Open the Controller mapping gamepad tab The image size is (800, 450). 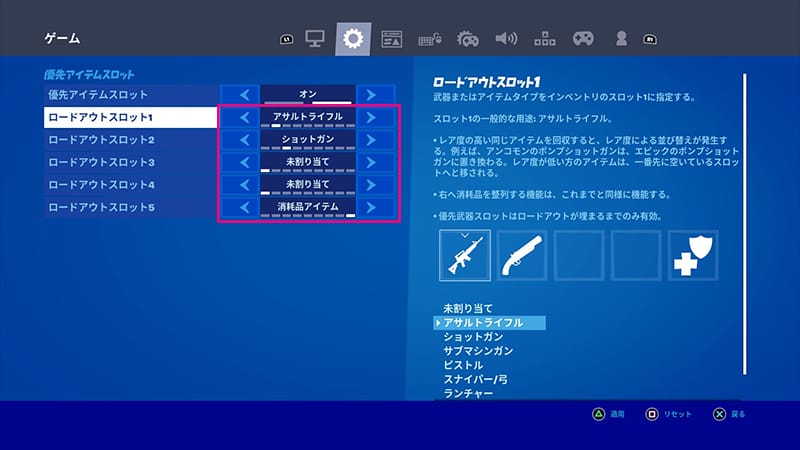(583, 39)
